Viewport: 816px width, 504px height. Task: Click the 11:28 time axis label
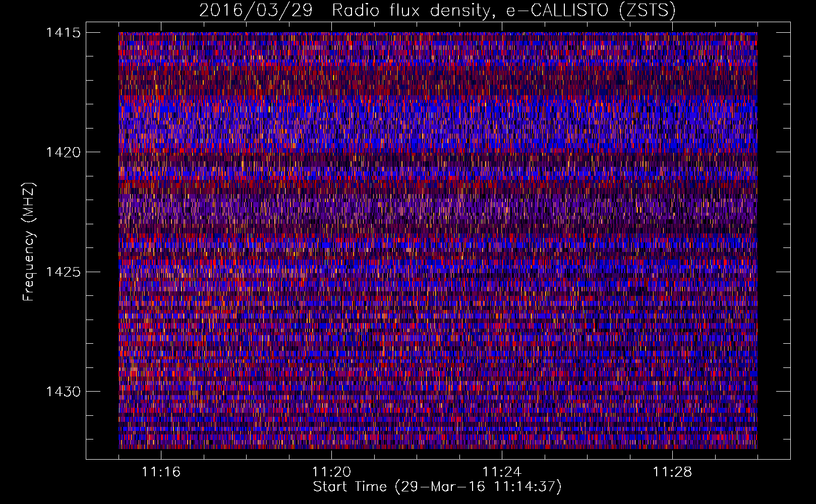(x=672, y=472)
